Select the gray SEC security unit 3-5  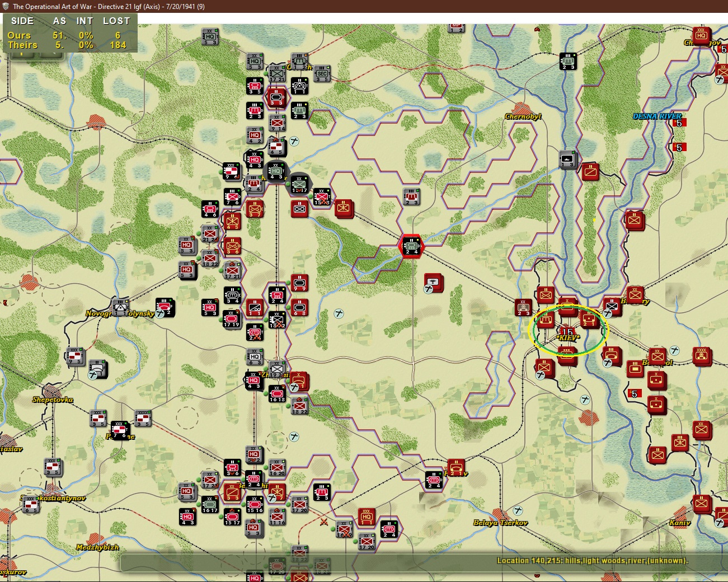[322, 73]
